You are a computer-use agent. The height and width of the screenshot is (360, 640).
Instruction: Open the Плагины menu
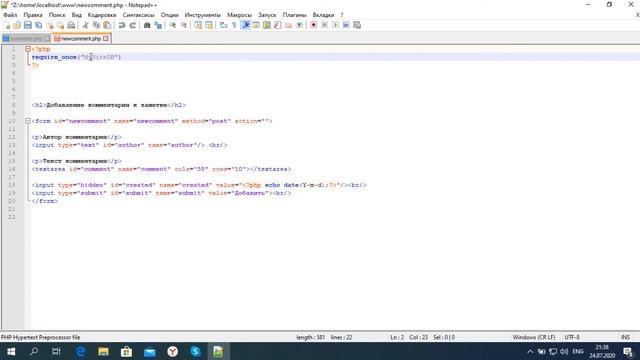coord(295,15)
